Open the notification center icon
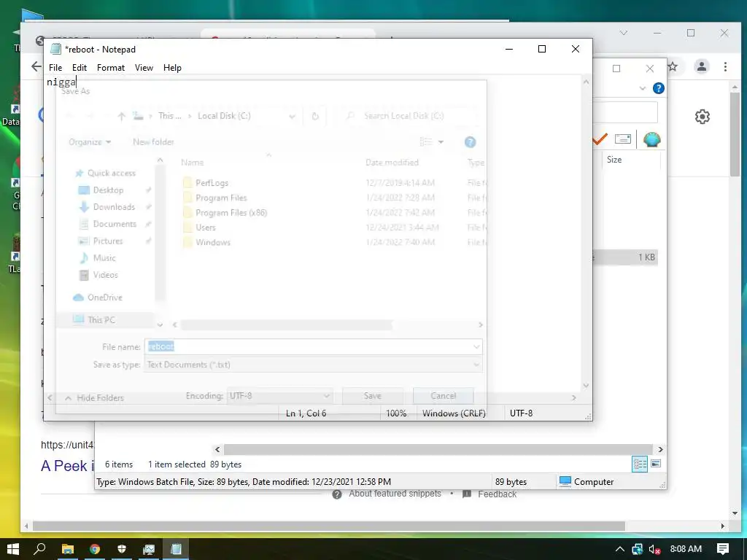The image size is (747, 560). click(723, 549)
